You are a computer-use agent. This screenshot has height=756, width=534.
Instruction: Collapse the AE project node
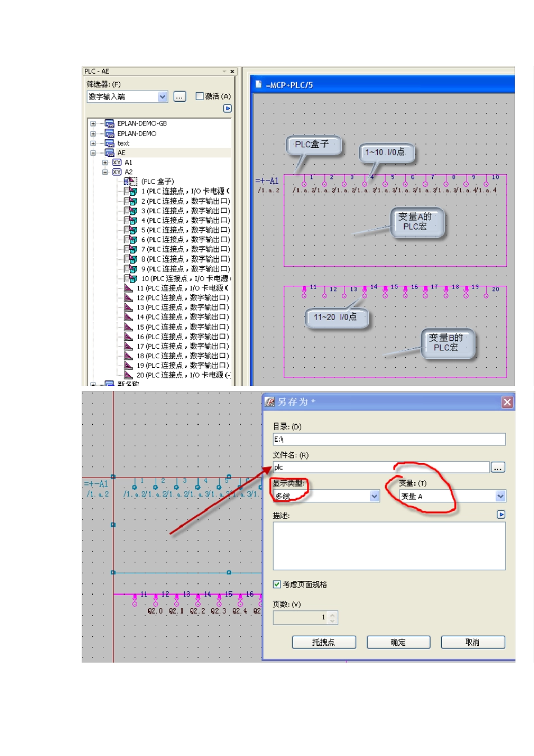coord(93,152)
